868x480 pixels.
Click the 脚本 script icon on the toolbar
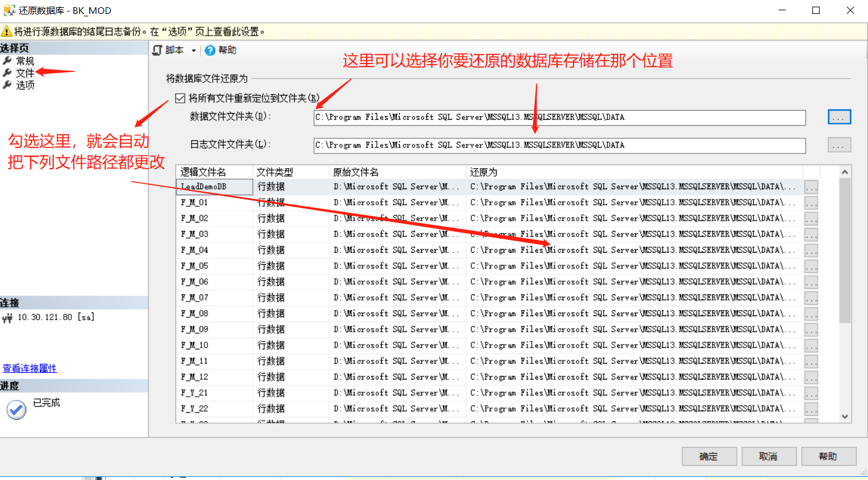156,50
